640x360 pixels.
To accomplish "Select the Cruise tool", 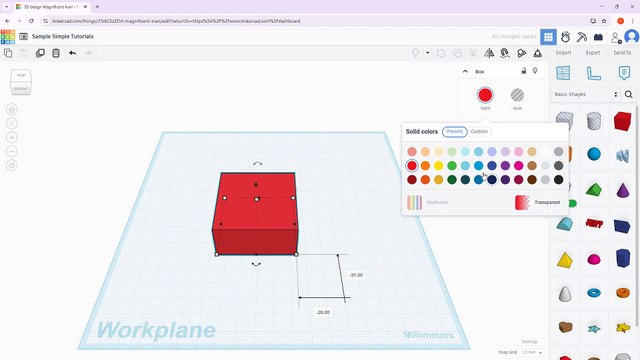I will (505, 53).
